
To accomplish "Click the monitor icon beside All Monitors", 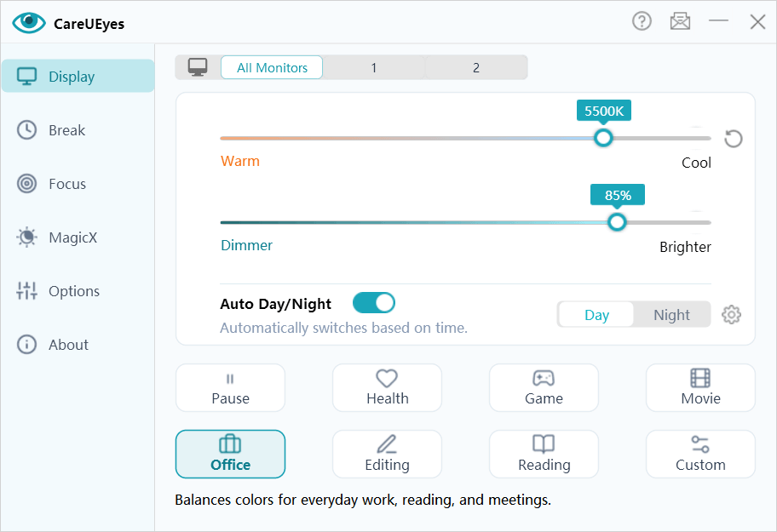I will (198, 67).
